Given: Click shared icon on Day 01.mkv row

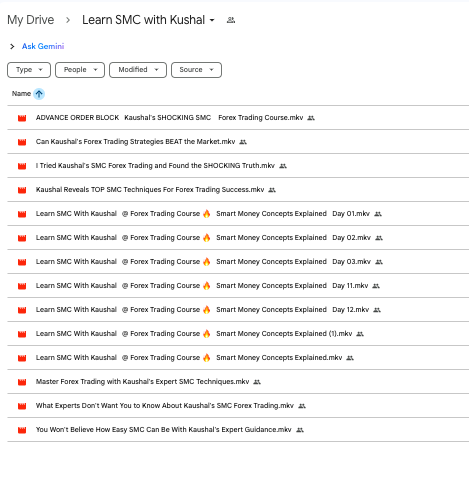Looking at the screenshot, I should click(x=378, y=214).
